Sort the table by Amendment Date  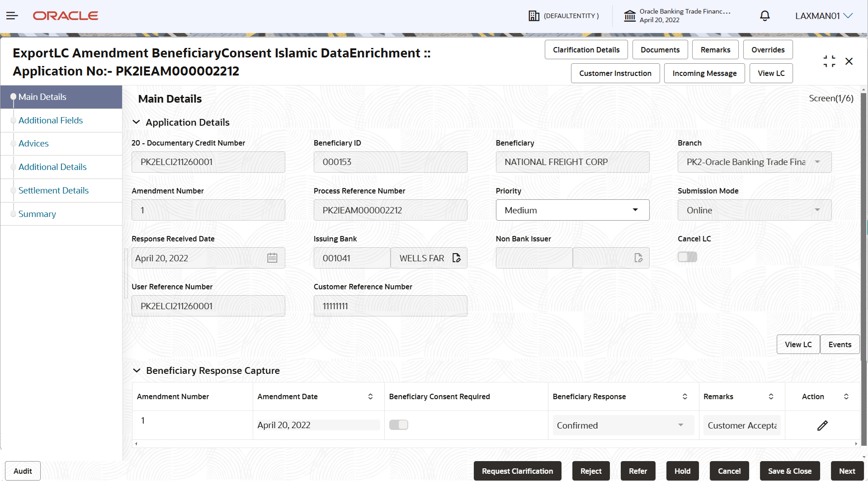[x=371, y=396]
